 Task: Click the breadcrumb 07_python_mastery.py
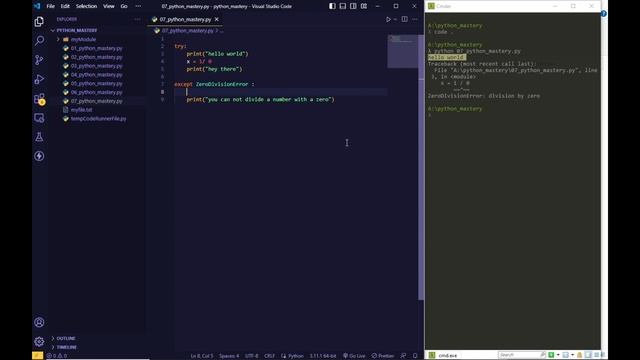click(187, 31)
